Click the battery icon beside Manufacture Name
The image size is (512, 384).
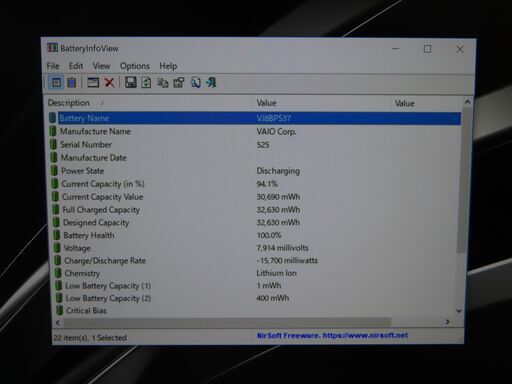click(x=53, y=131)
